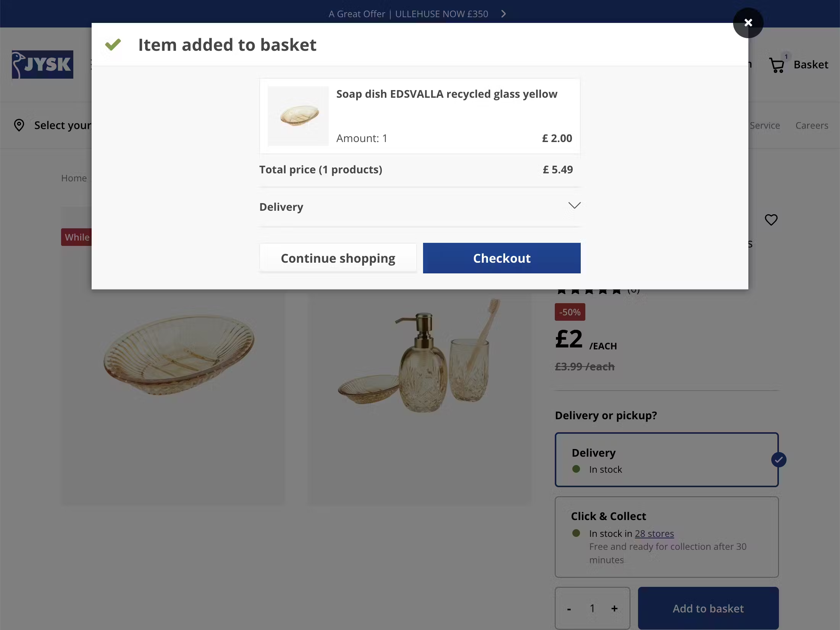Click Home breadcrumb link
Screen dimensions: 840x630
(74, 178)
